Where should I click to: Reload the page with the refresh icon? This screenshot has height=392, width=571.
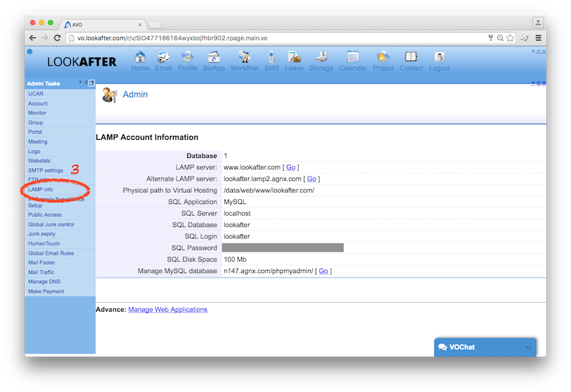pyautogui.click(x=57, y=38)
